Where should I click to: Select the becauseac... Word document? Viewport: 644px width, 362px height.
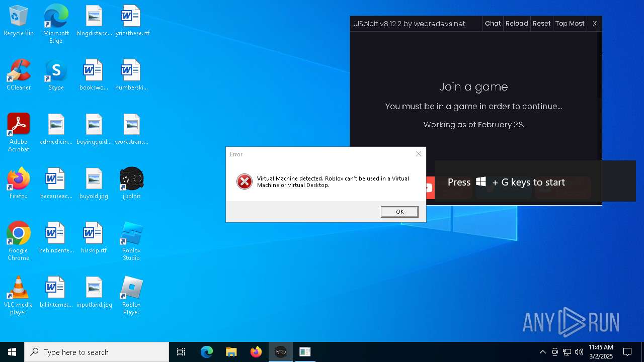point(56,184)
